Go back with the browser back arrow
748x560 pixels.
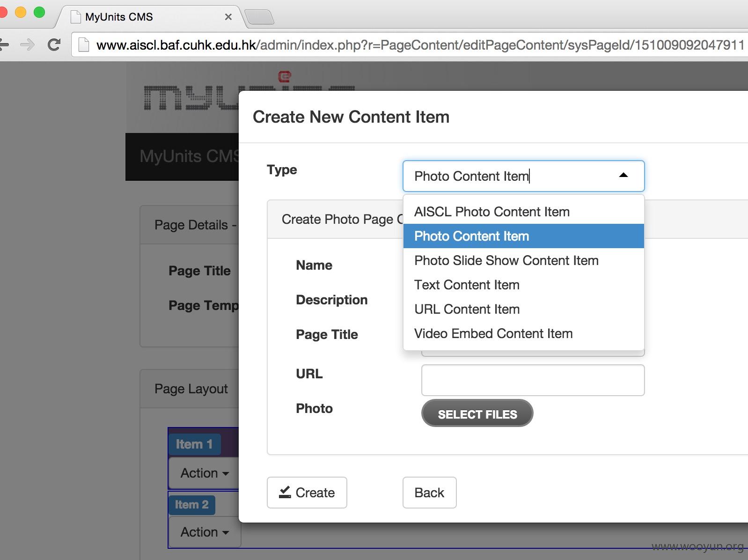(4, 45)
